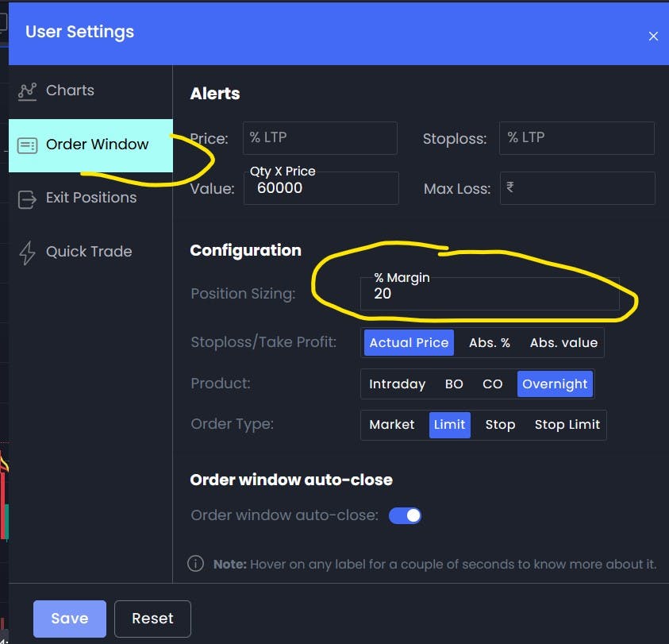Viewport: 669px width, 644px height.
Task: Select Stop order type
Action: click(500, 425)
